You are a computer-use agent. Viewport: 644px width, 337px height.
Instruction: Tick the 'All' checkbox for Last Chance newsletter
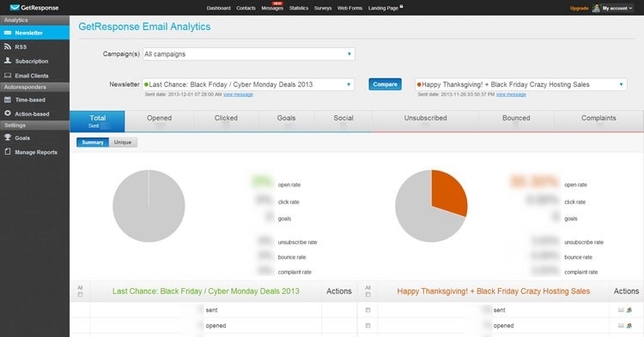80,294
